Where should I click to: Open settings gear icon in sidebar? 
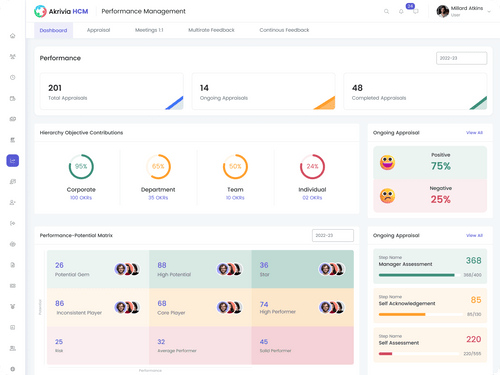coord(13,369)
